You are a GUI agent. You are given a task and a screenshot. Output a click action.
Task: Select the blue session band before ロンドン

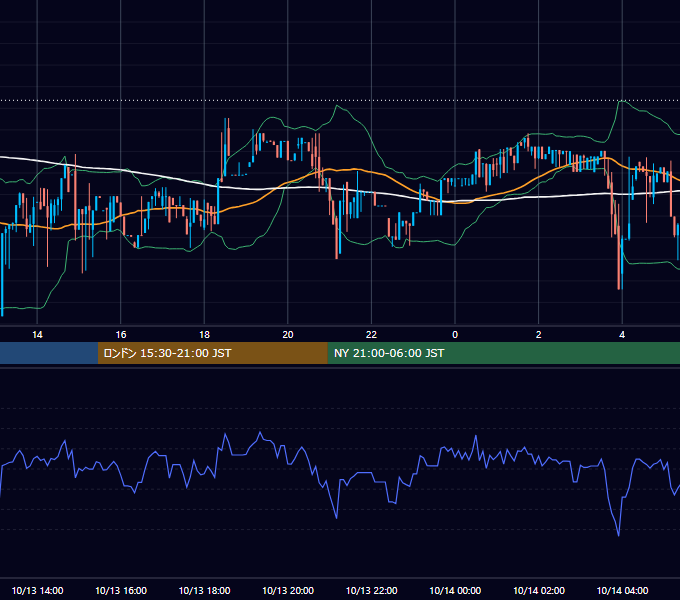point(49,353)
